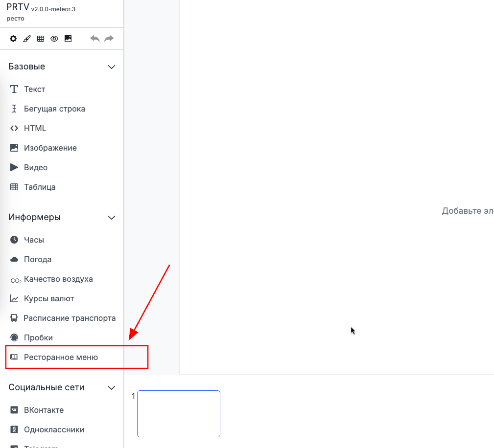Screen dimensions: 494x448
Task: Click the image icon in top toolbar
Action: [68, 39]
